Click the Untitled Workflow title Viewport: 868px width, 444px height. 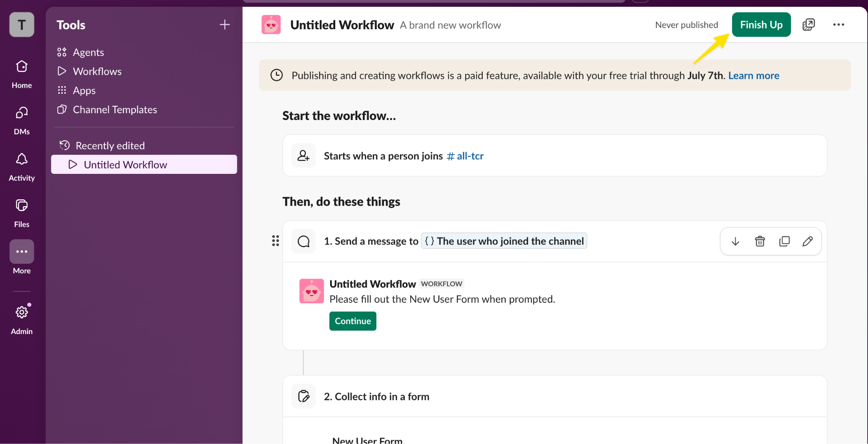[342, 25]
